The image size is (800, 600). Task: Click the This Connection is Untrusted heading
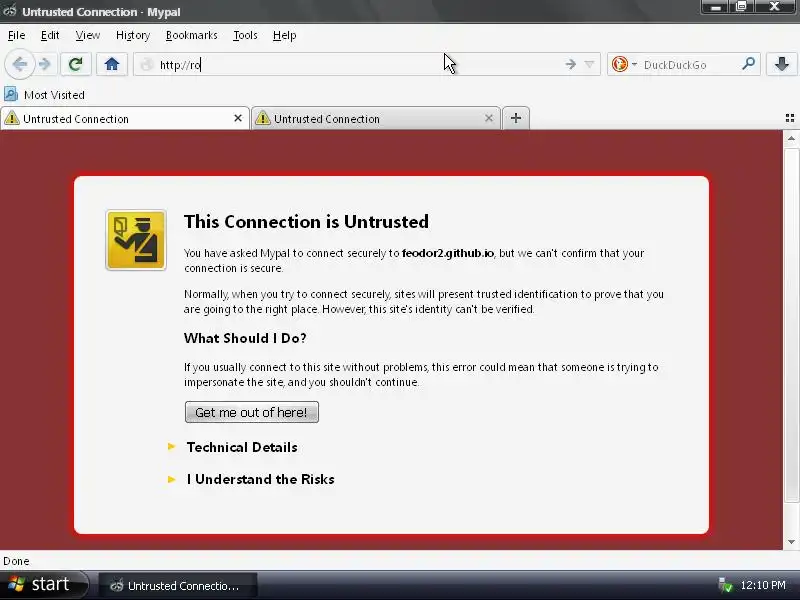[306, 221]
